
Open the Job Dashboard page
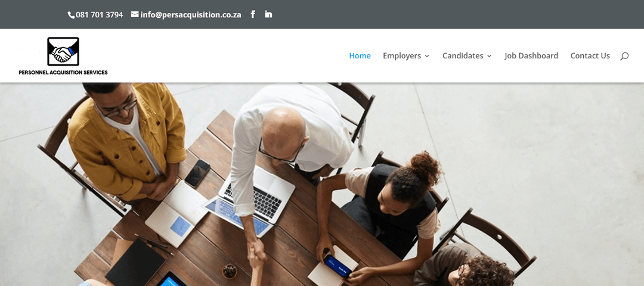pyautogui.click(x=531, y=56)
